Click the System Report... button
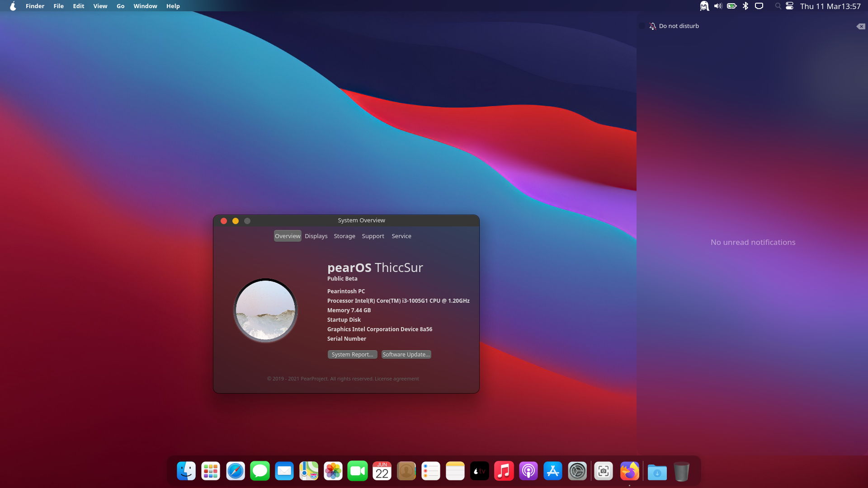Screen dimensions: 868x488 coord(352,354)
